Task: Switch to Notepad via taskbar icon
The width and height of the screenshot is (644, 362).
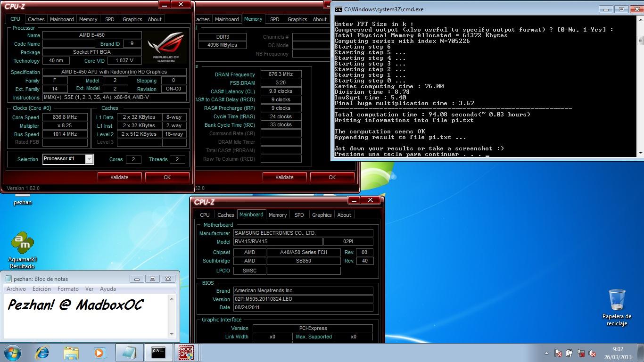Action: (x=129, y=352)
